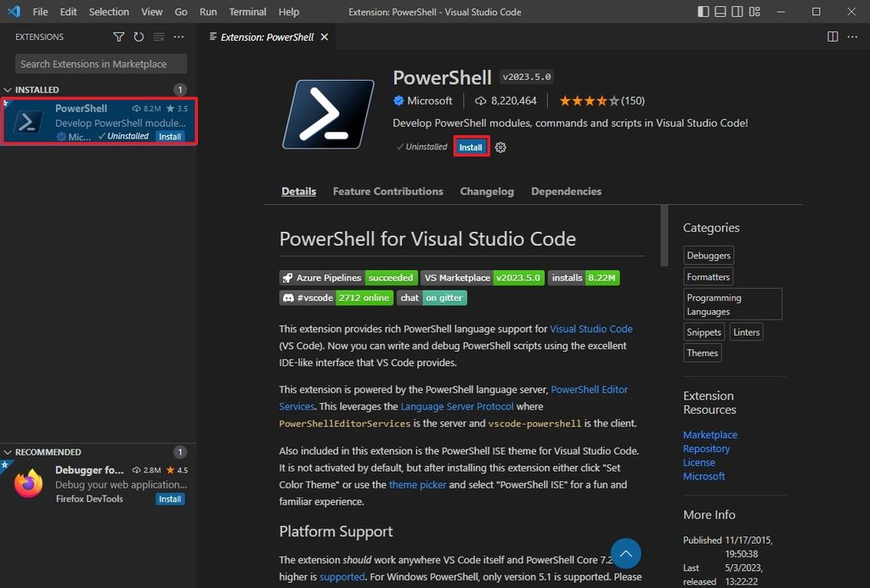
Task: Open the Terminal menu
Action: pos(247,12)
